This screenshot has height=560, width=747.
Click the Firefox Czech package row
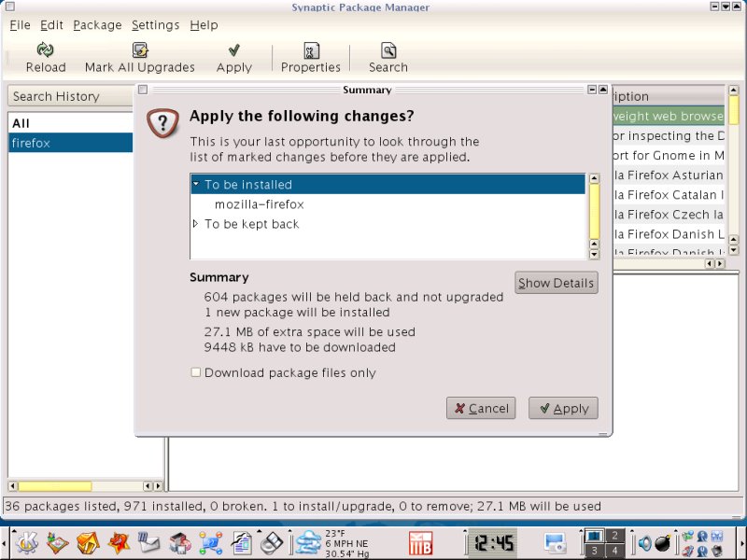tap(669, 215)
